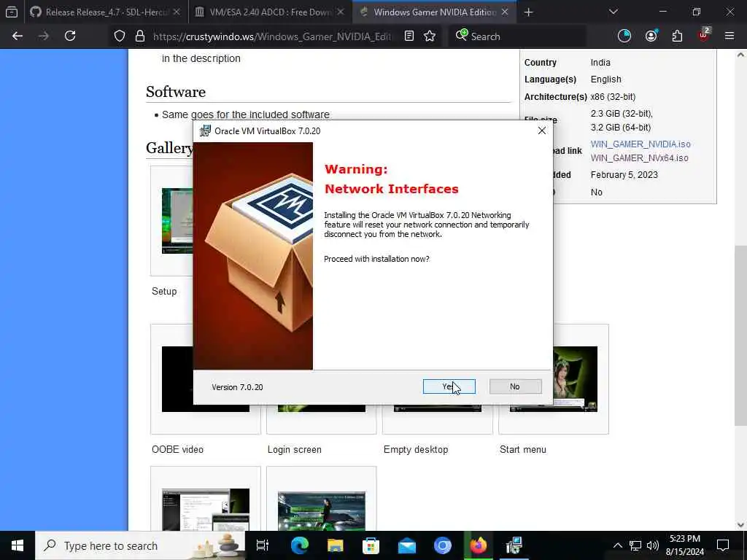Switch to the VM/ESA 2.40 ADCD tab
The width and height of the screenshot is (747, 560).
point(270,12)
